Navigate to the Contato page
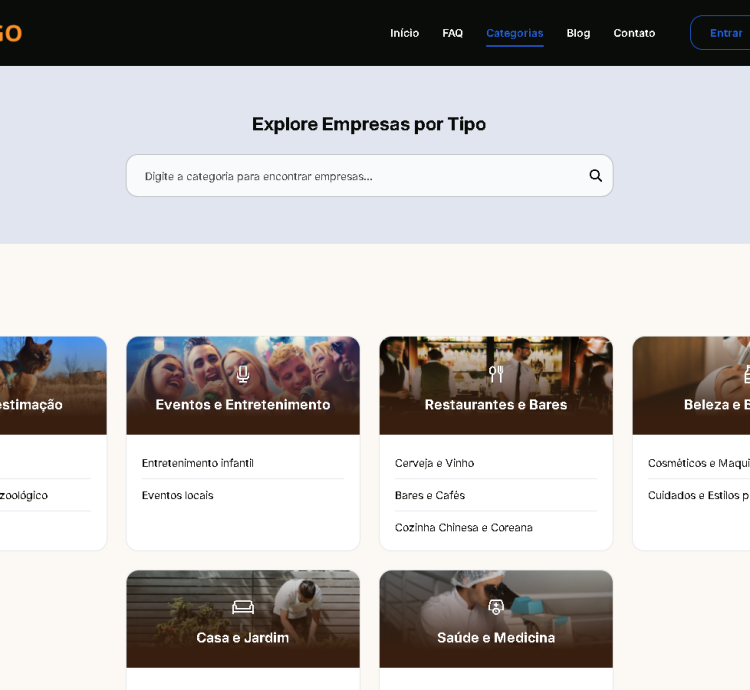The image size is (750, 690). pos(634,33)
